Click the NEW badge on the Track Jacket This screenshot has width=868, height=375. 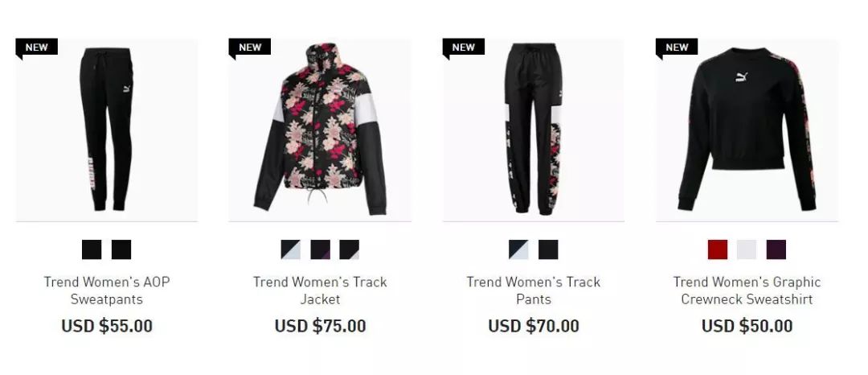250,47
